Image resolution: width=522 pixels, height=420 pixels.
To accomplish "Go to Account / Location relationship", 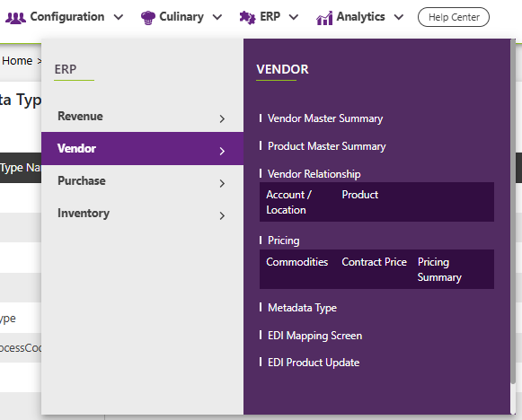I will pos(289,202).
